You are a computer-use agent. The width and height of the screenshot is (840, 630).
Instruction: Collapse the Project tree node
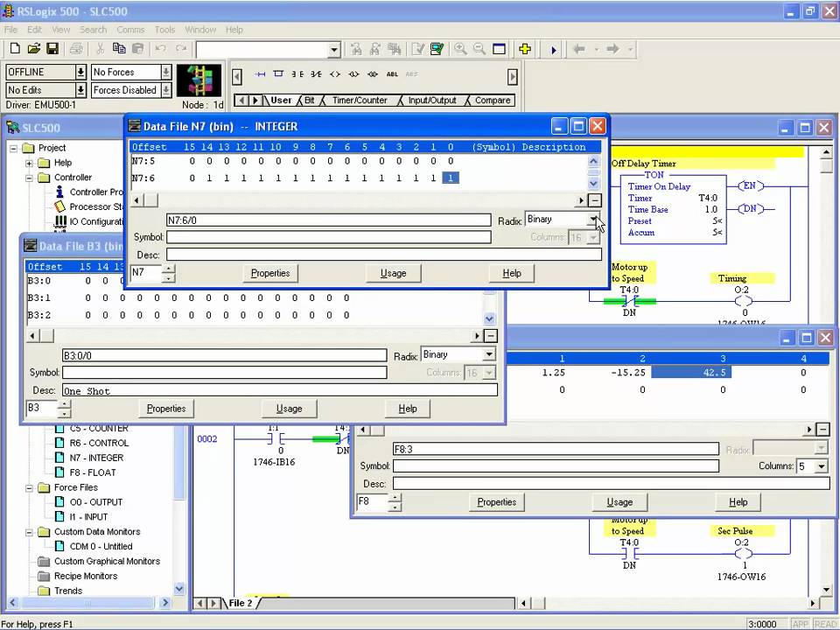[x=13, y=149]
